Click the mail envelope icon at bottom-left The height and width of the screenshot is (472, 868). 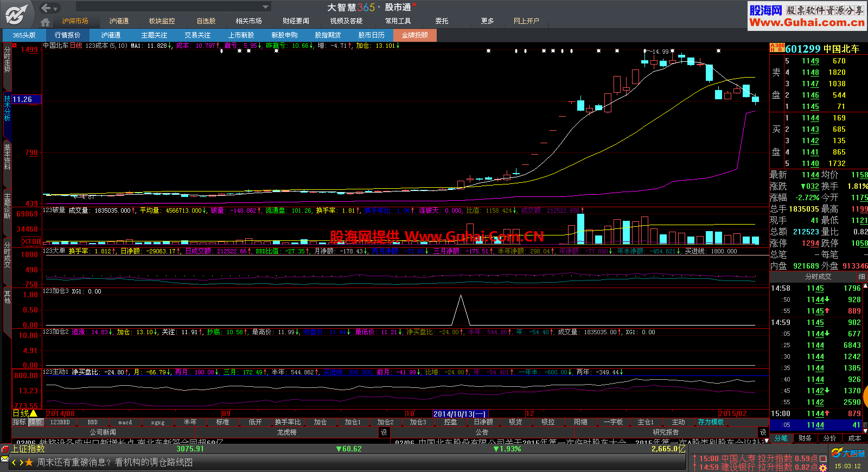[5, 460]
